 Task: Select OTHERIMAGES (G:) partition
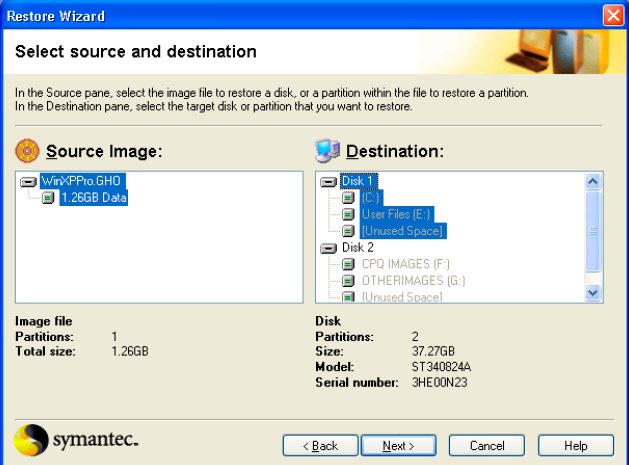point(414,280)
